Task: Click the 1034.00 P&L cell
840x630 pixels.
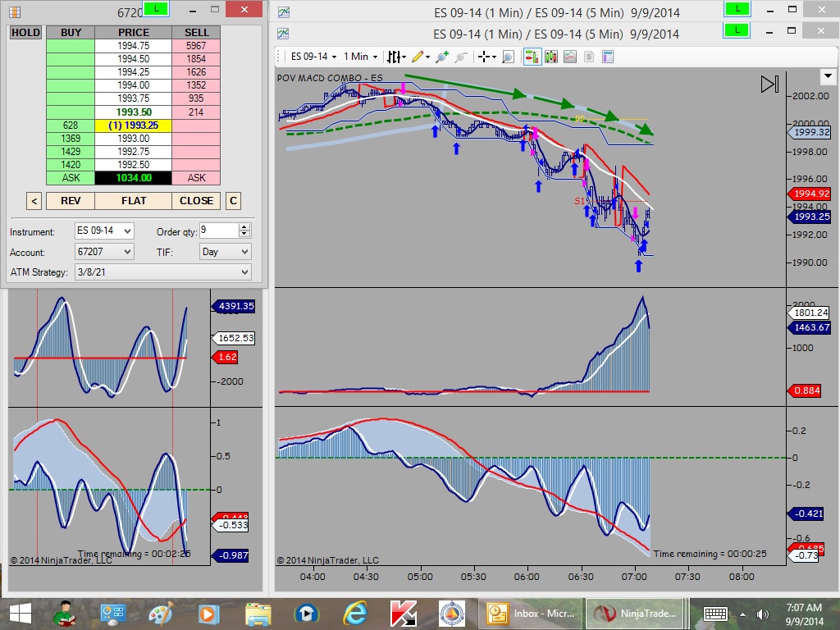Action: click(x=134, y=178)
